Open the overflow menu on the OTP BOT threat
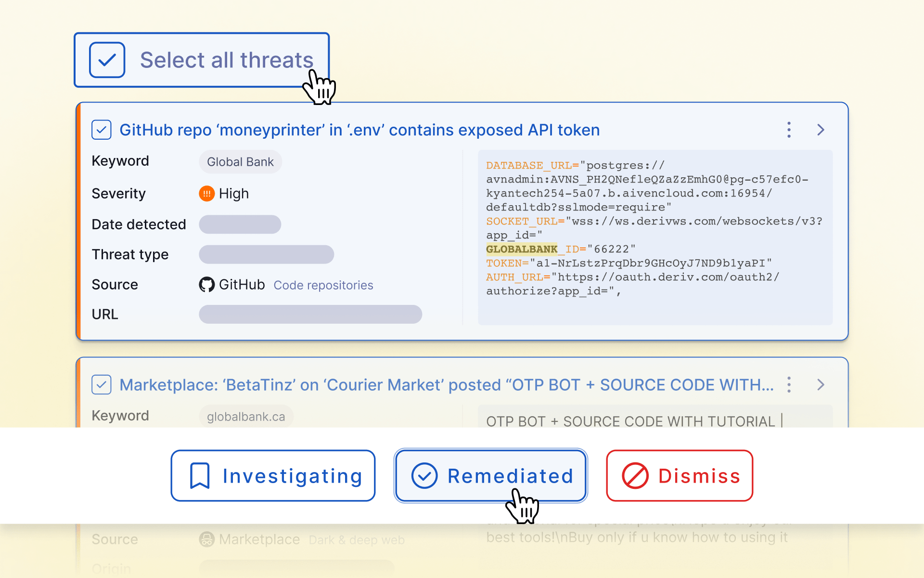This screenshot has width=924, height=578. (789, 384)
